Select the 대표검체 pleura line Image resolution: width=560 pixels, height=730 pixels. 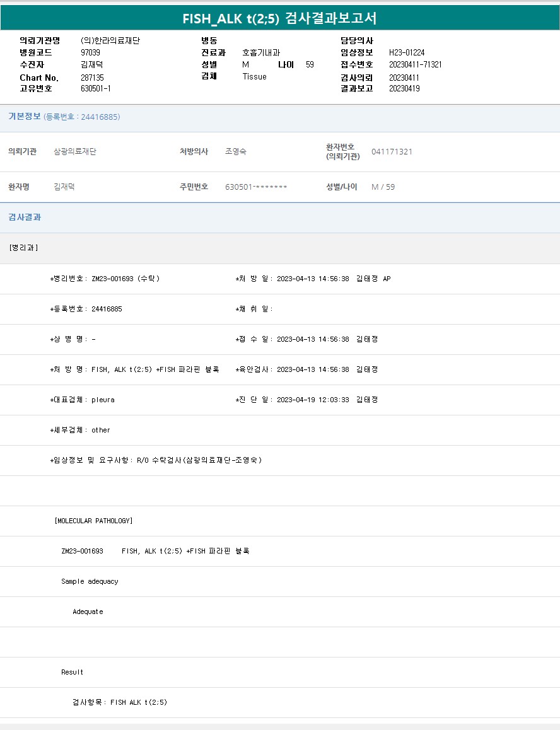(83, 400)
